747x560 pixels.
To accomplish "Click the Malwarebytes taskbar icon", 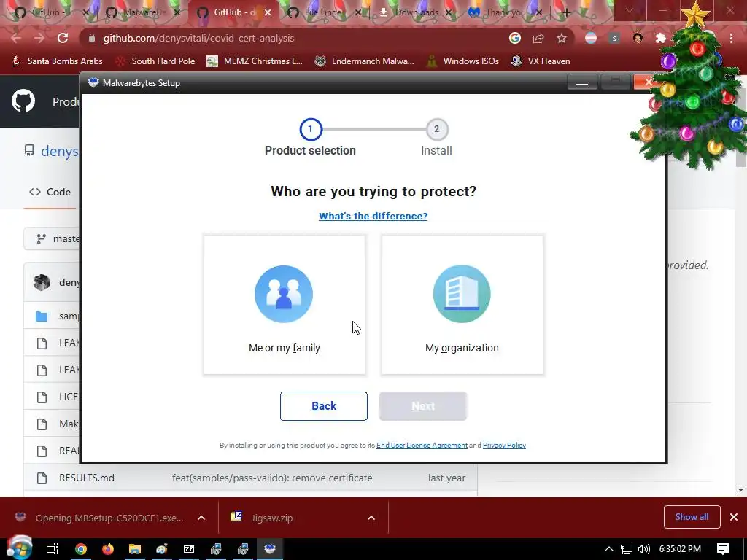I will click(x=270, y=549).
